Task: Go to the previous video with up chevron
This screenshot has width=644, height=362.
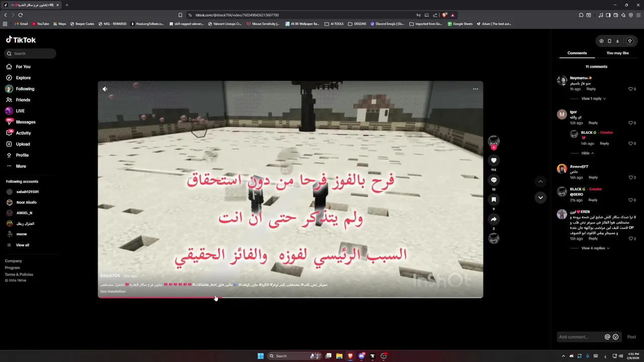Action: pos(540,182)
